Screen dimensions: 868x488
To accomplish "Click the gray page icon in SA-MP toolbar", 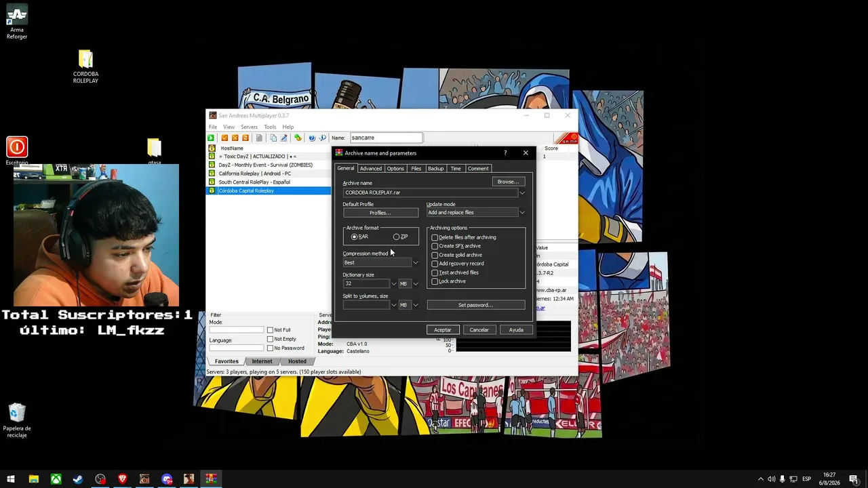I will [259, 138].
